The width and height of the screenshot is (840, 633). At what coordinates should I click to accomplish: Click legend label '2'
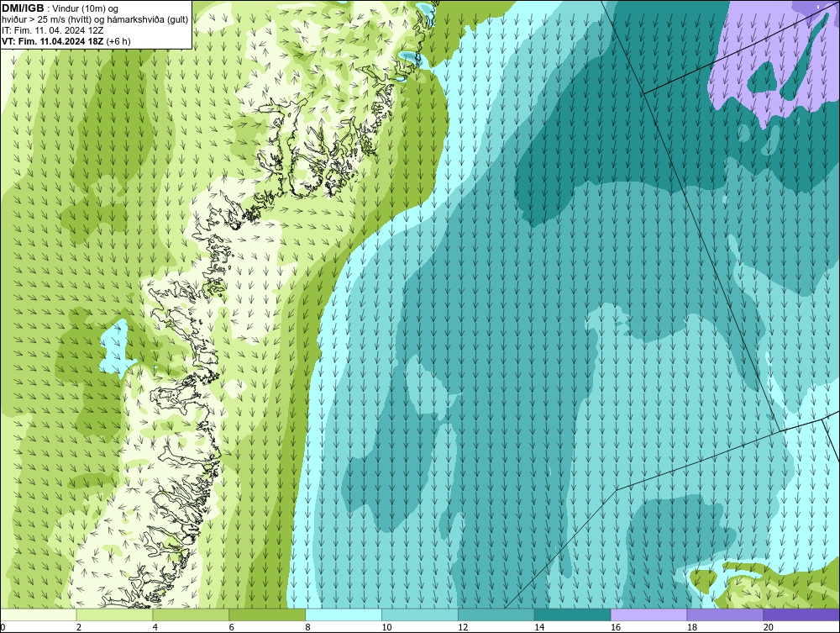(79, 627)
